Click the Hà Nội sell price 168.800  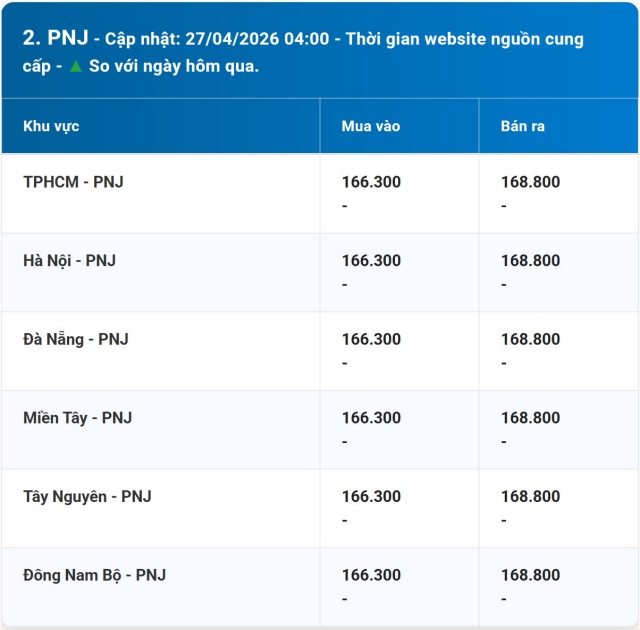coord(530,260)
